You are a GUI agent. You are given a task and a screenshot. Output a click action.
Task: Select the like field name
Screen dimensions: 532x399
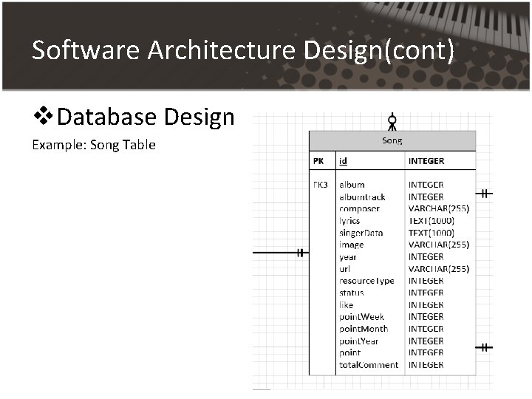click(346, 305)
